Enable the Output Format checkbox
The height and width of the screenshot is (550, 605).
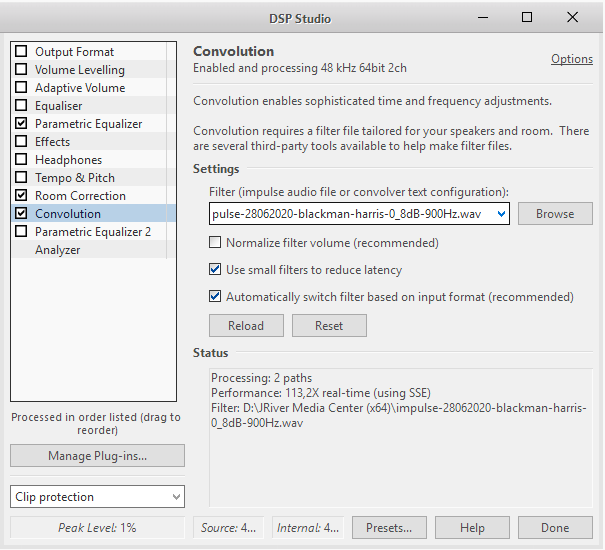click(21, 51)
